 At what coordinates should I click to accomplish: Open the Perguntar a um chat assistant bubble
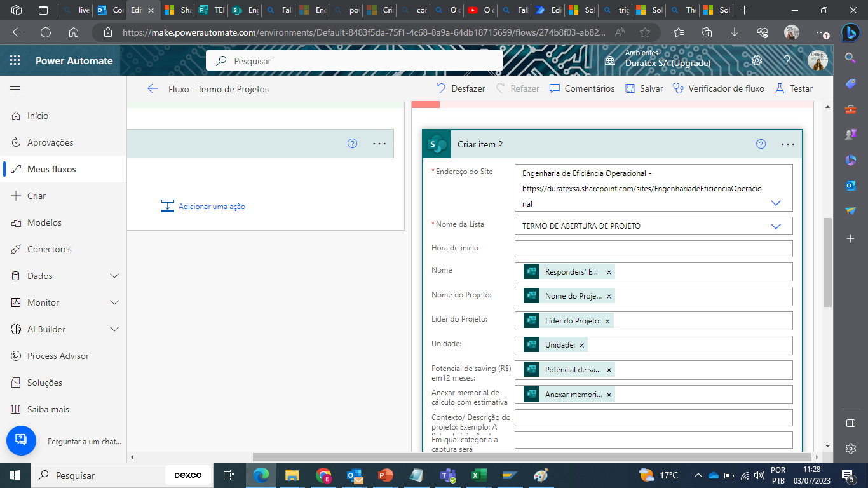click(21, 440)
